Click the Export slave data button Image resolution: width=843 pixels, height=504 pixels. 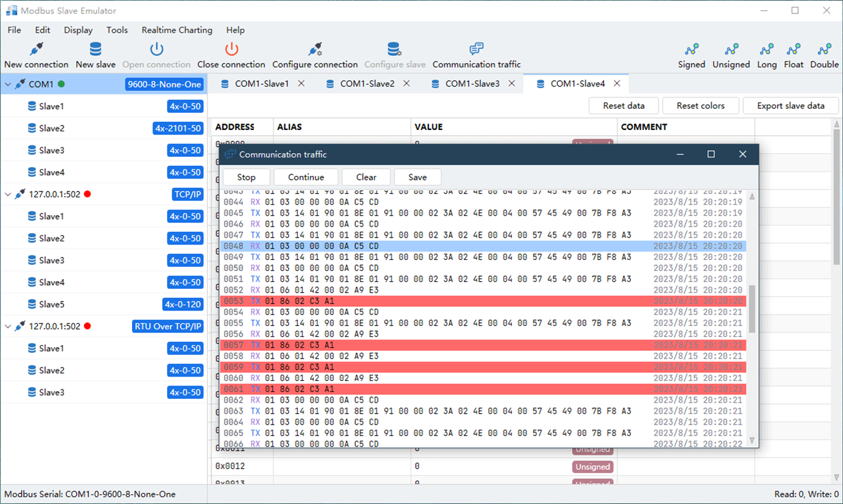(790, 106)
